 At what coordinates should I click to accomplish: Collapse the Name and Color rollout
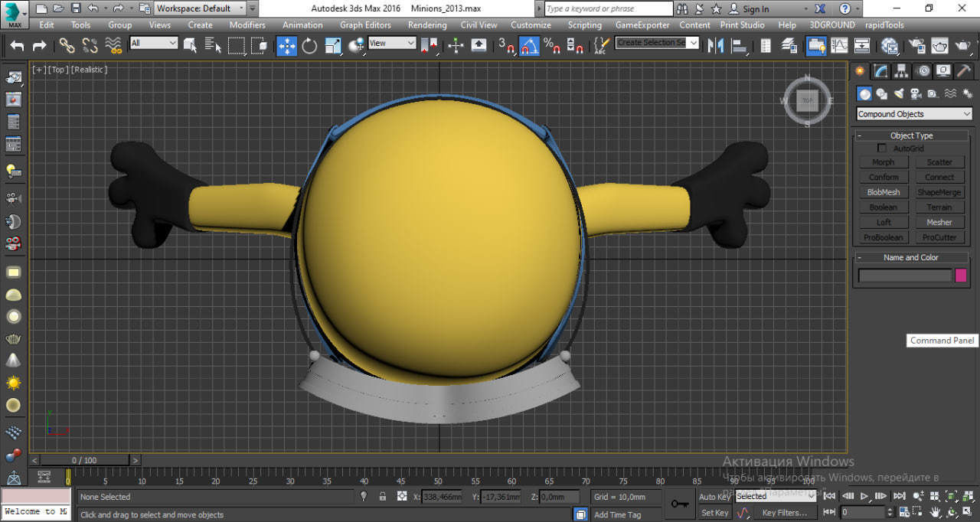911,257
